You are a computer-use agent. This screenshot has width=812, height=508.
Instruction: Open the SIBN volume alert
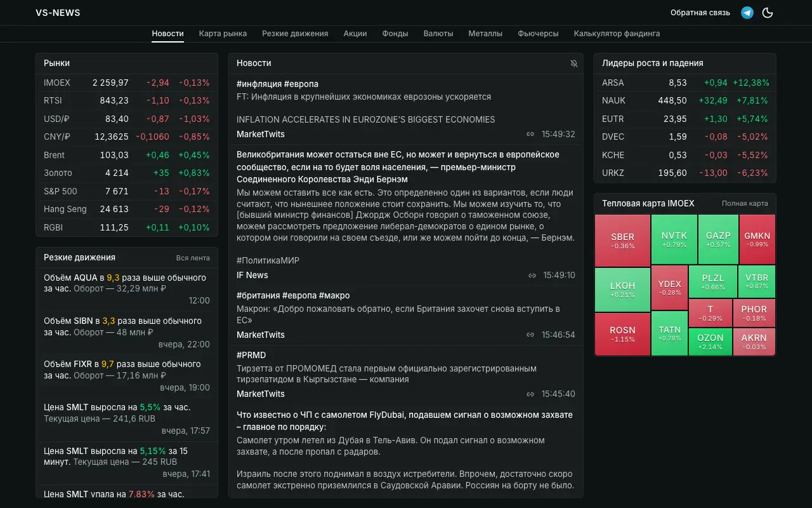coord(127,332)
